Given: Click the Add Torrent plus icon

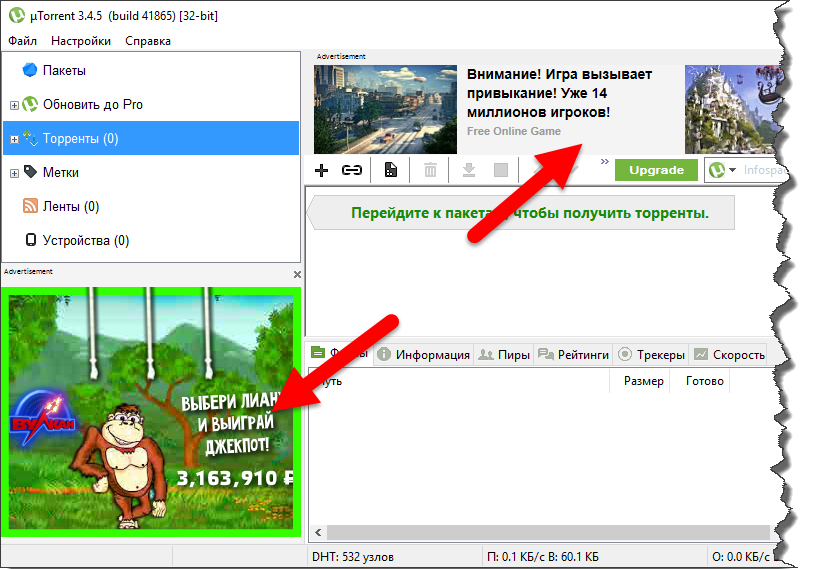Looking at the screenshot, I should (x=321, y=170).
